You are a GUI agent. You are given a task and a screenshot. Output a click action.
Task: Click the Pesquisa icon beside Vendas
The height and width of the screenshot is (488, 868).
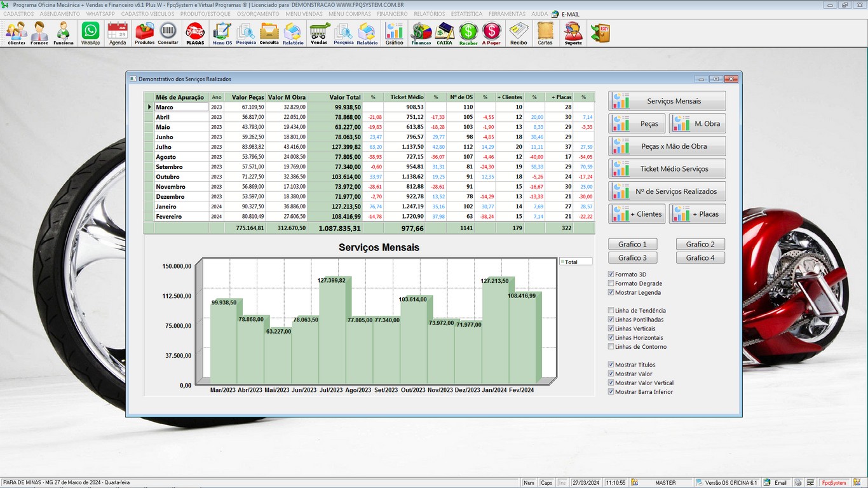click(x=344, y=33)
